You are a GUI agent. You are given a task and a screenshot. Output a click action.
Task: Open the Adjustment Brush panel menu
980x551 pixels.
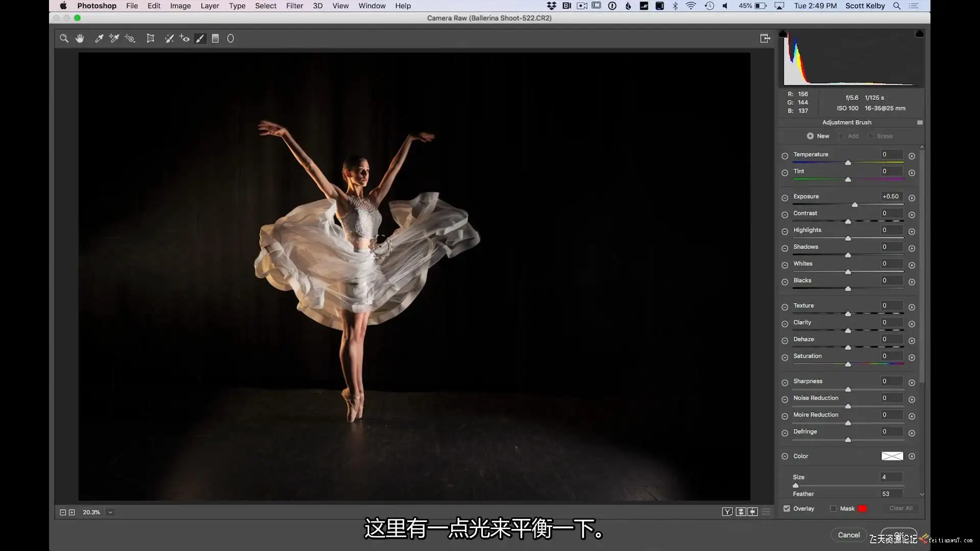(x=920, y=122)
